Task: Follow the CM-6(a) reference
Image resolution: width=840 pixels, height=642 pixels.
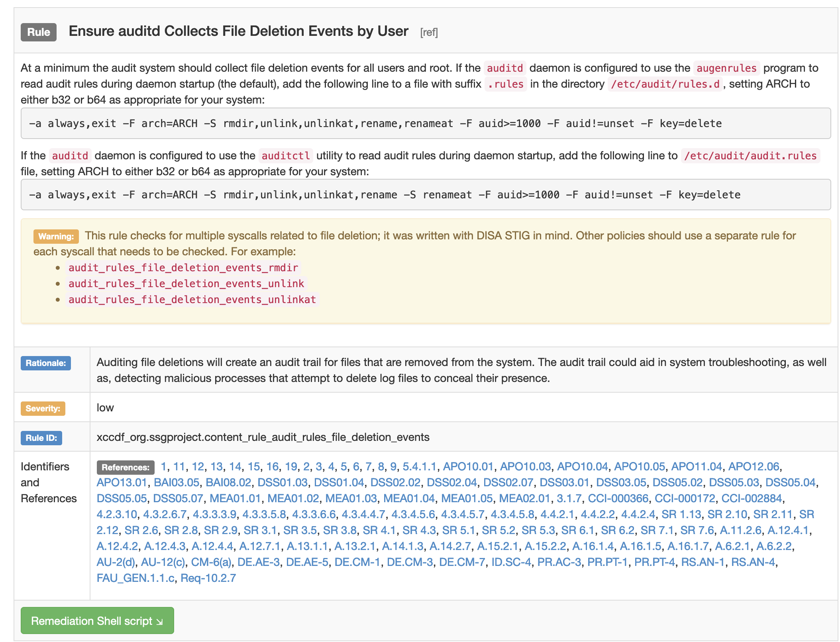Action: click(211, 562)
